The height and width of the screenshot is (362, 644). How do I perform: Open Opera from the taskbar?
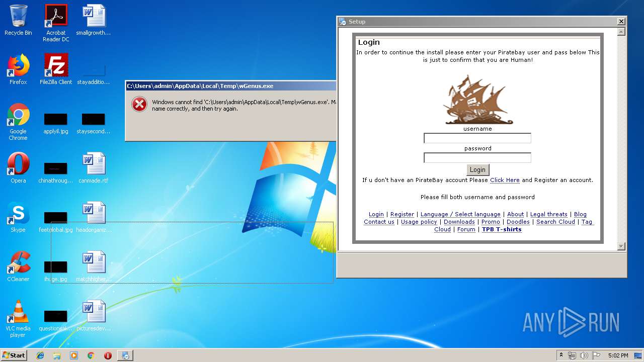[108, 355]
